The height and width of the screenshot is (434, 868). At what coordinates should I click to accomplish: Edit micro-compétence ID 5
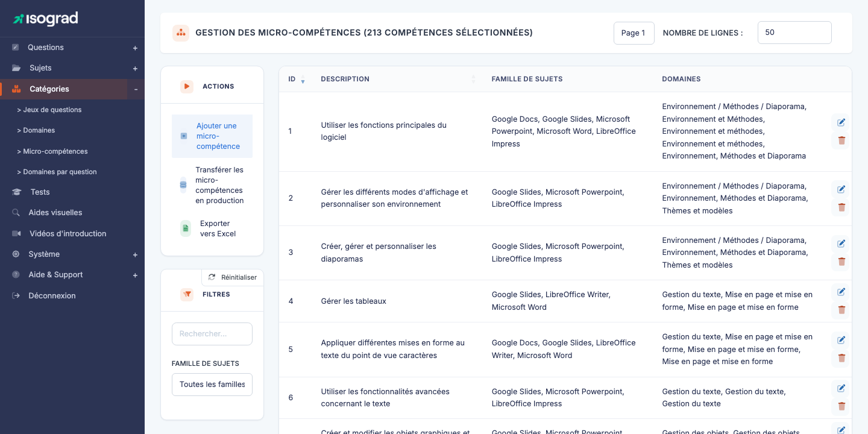(x=841, y=340)
